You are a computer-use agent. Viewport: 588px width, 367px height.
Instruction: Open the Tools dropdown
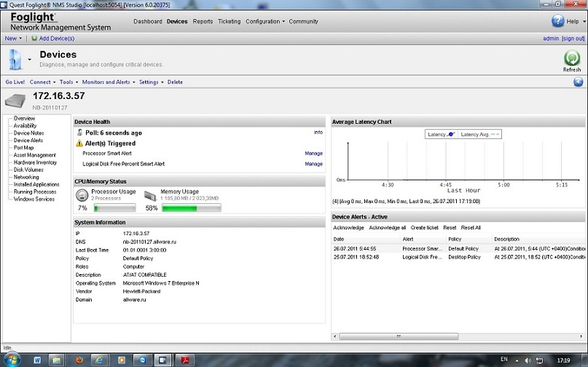click(x=68, y=82)
